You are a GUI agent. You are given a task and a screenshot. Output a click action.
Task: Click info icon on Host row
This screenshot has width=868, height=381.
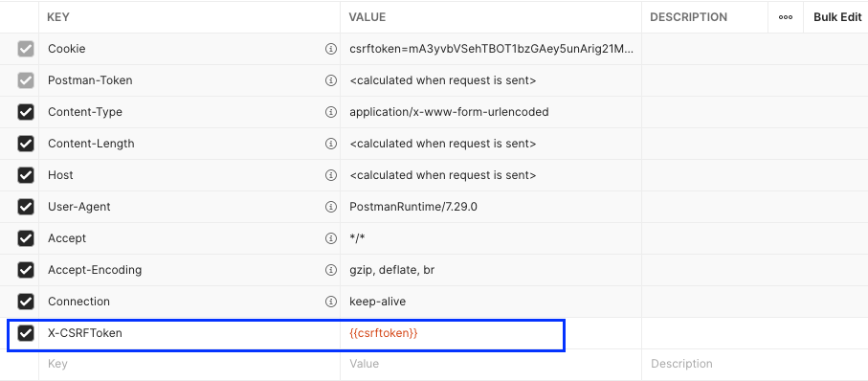(x=330, y=175)
